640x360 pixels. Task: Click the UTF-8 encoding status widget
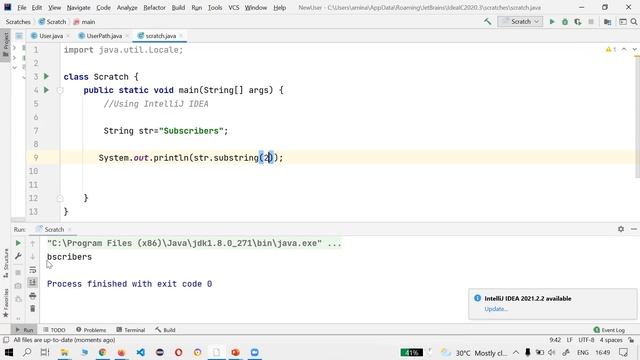tap(586, 340)
